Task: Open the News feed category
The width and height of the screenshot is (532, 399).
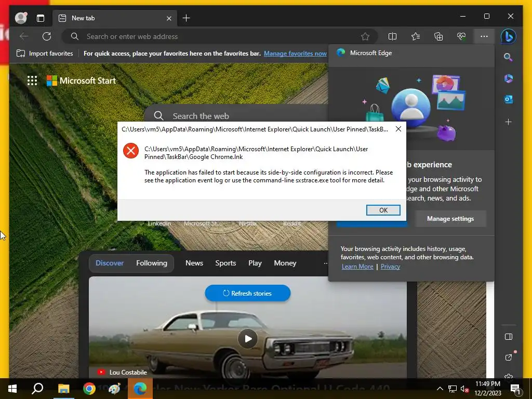Action: pyautogui.click(x=194, y=263)
